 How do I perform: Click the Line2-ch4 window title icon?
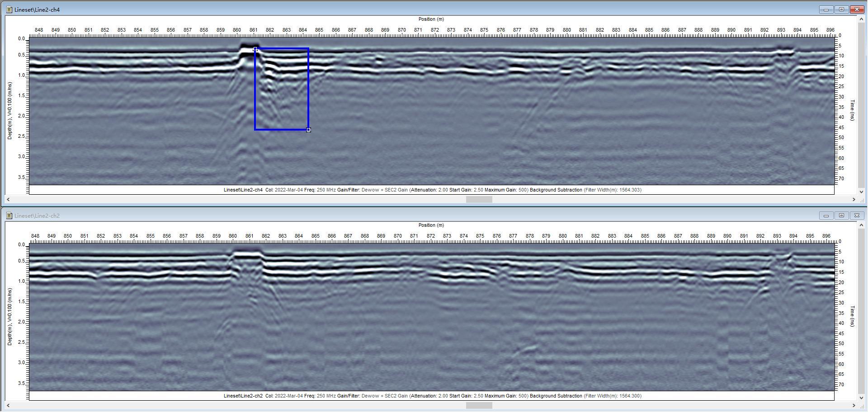tap(9, 9)
